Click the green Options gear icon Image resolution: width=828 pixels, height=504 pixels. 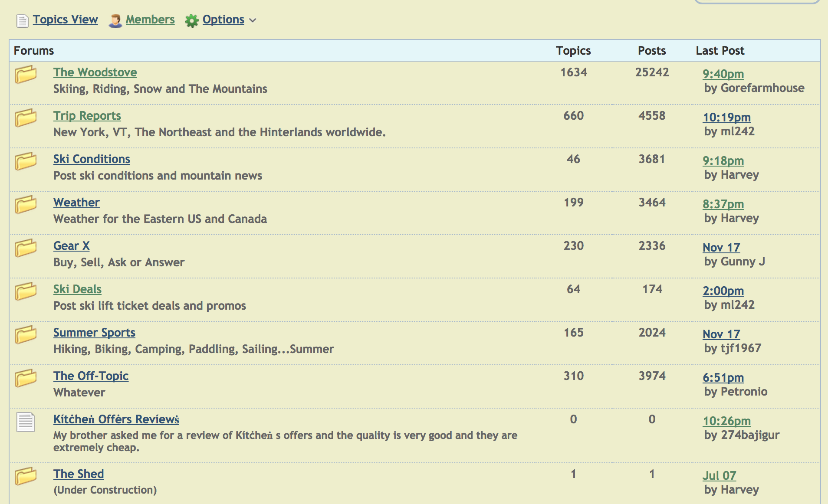[x=191, y=20]
